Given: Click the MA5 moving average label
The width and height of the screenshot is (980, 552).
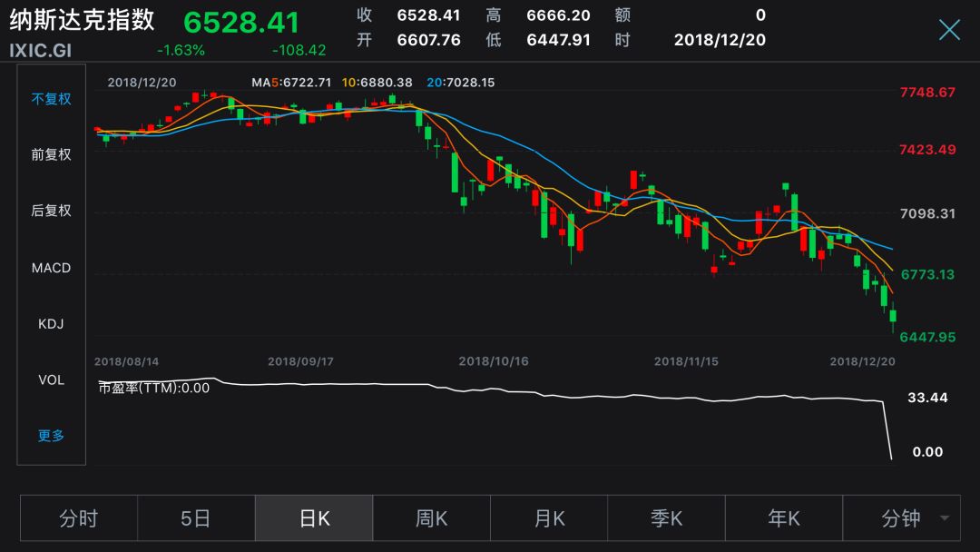Looking at the screenshot, I should 291,83.
